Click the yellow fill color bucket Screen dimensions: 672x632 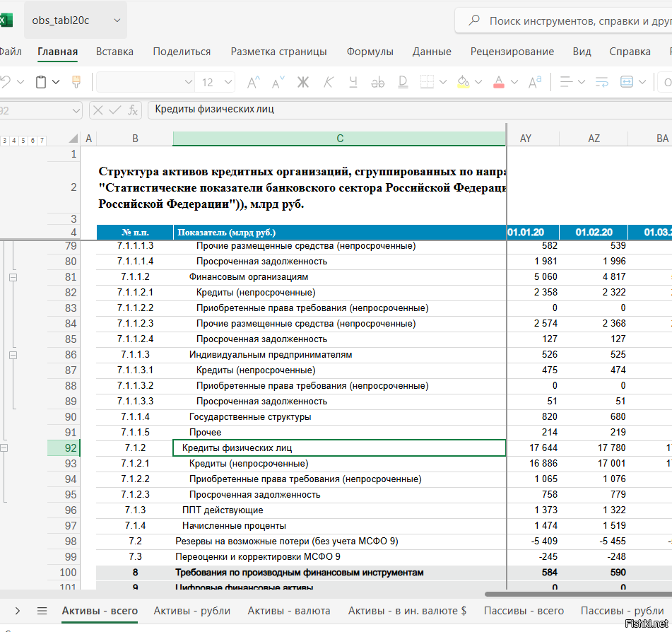pos(463,82)
